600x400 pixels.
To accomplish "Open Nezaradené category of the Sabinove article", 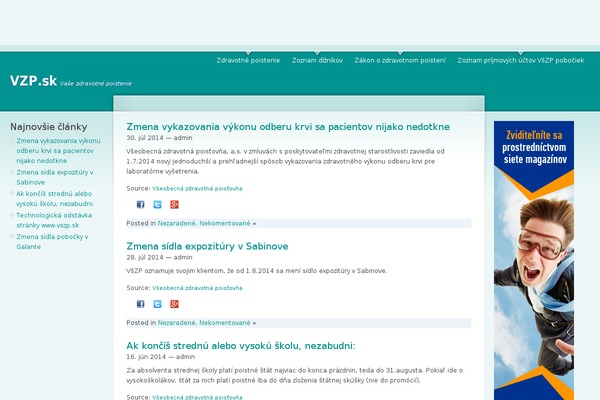I will pyautogui.click(x=176, y=323).
